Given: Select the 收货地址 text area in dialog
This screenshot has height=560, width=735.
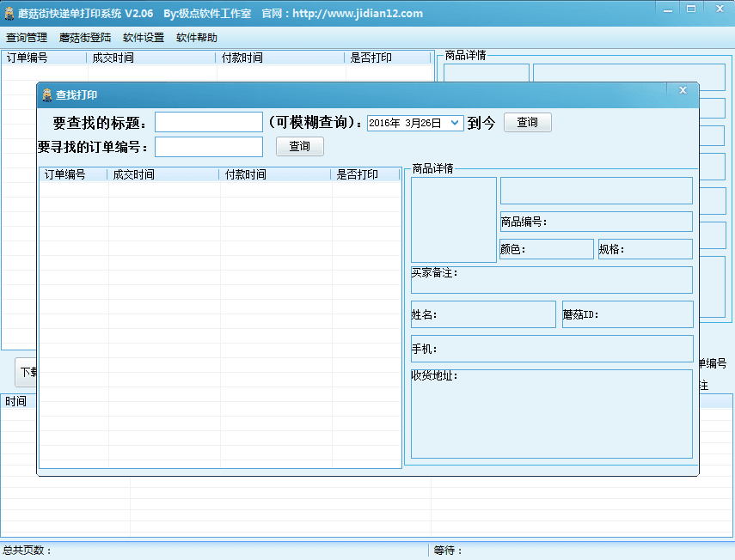Looking at the screenshot, I should (551, 418).
